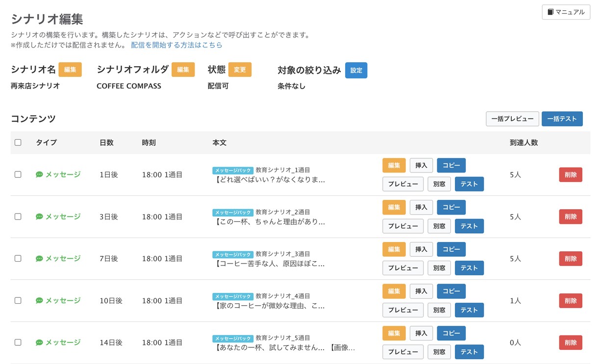This screenshot has height=364, width=598.
Task: Click 別窓 for 教育シナリオ_2通目
Action: click(x=439, y=226)
